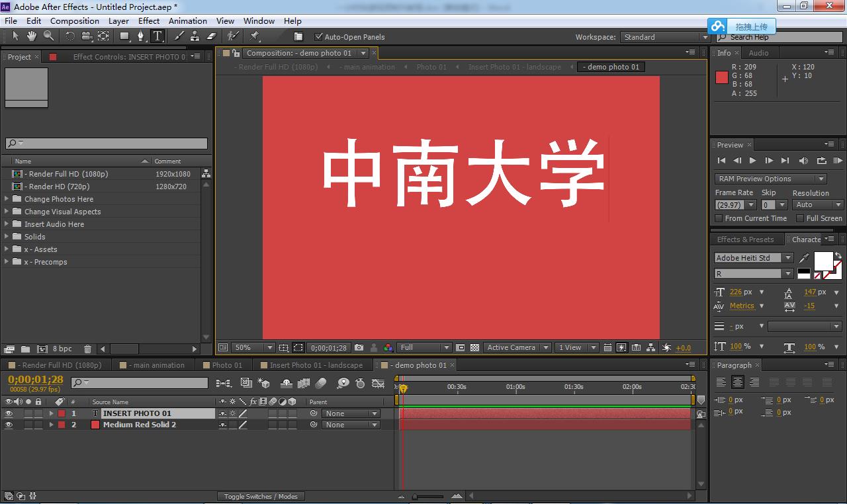Enable the Auto-Open Panels checkbox
847x504 pixels.
(x=318, y=36)
